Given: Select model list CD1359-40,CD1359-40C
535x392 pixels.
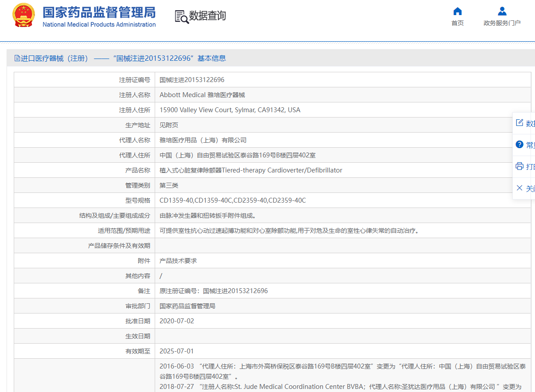Looking at the screenshot, I should 233,200.
